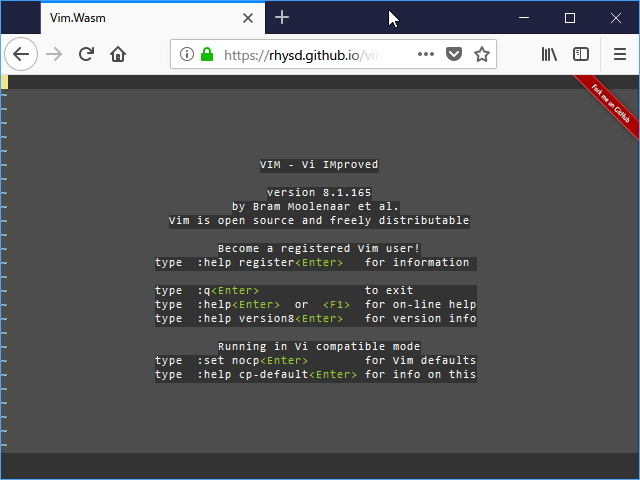
Task: Click the ':help cp-default<Enter>' line
Action: point(316,374)
